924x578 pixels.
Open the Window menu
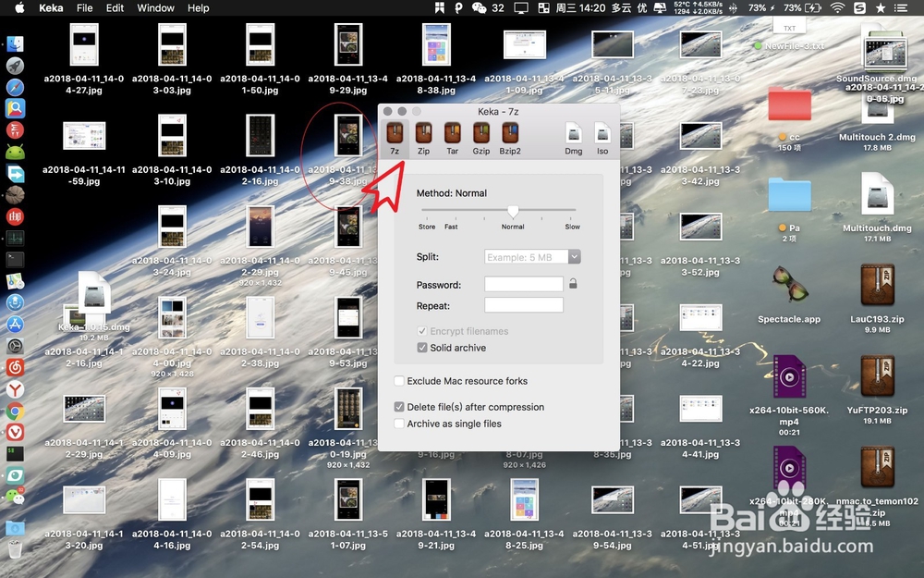pyautogui.click(x=155, y=7)
